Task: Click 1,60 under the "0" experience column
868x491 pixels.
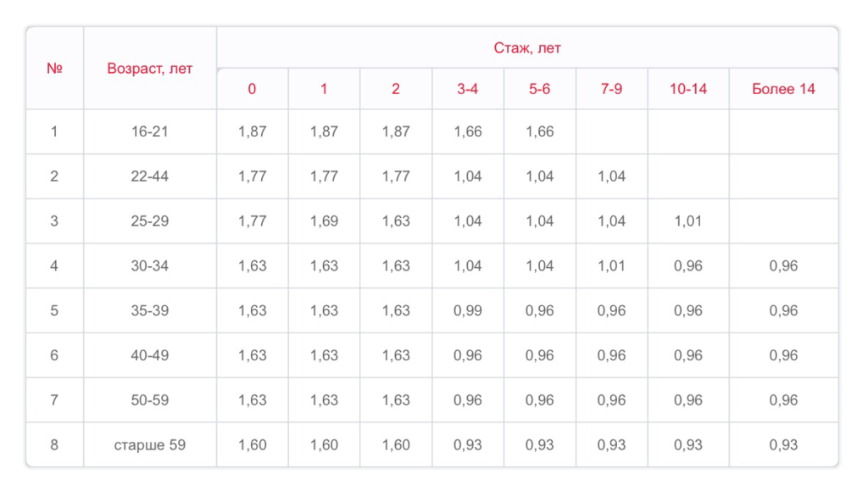Action: point(252,444)
